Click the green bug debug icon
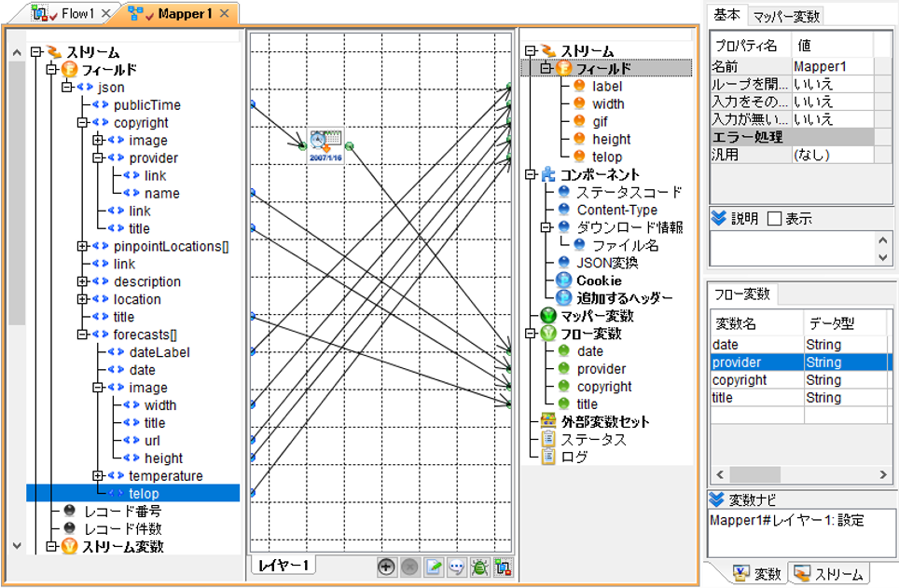This screenshot has width=899, height=588. tap(479, 567)
